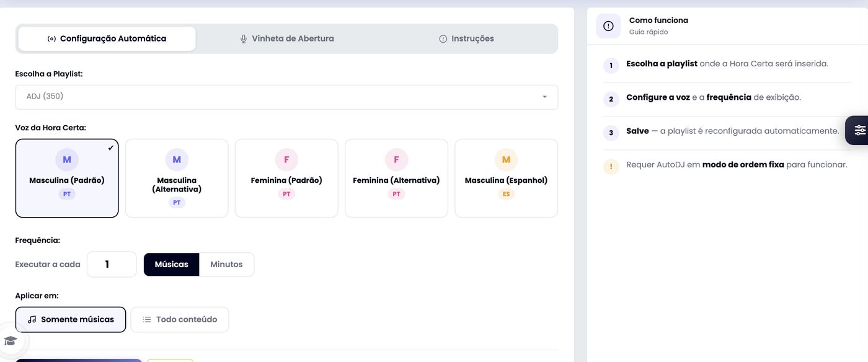This screenshot has height=362, width=868.
Task: Open the playlist dropdown showing ADJ (350)
Action: [286, 97]
